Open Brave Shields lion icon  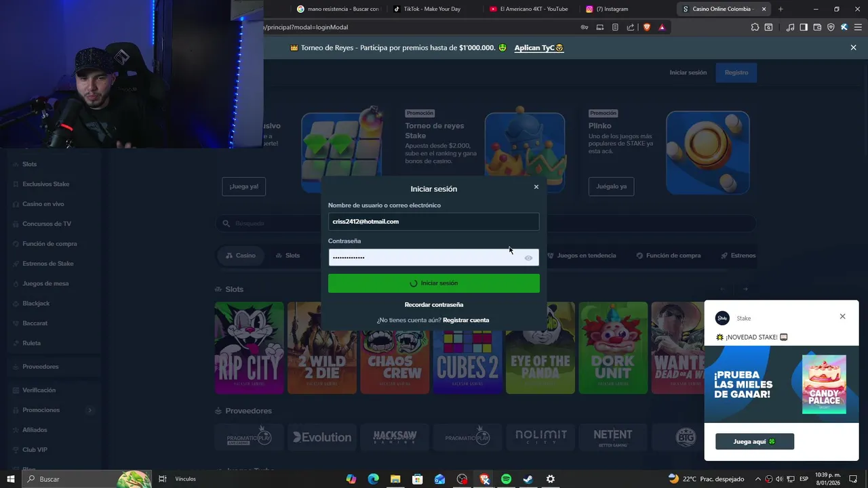[x=646, y=27]
